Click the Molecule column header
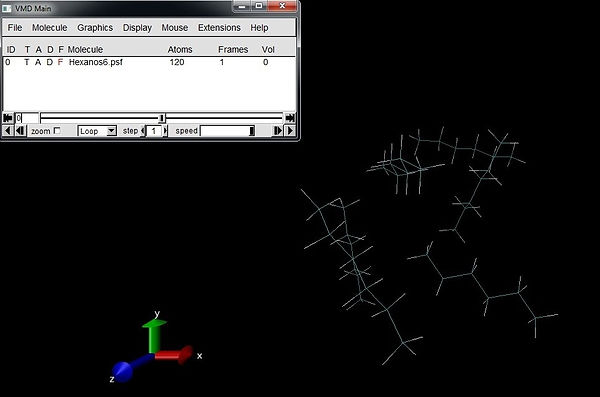Screen dimensions: 600x397 pos(85,49)
